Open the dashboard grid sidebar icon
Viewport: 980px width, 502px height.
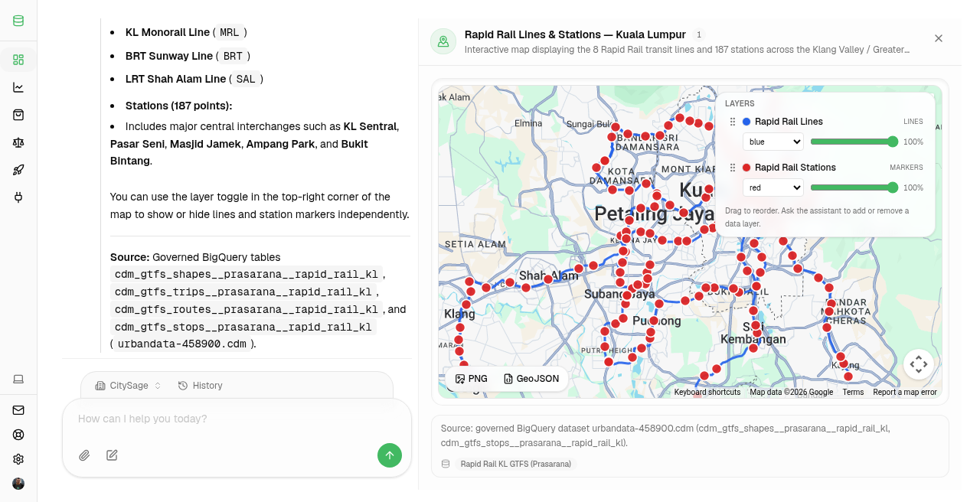(18, 60)
